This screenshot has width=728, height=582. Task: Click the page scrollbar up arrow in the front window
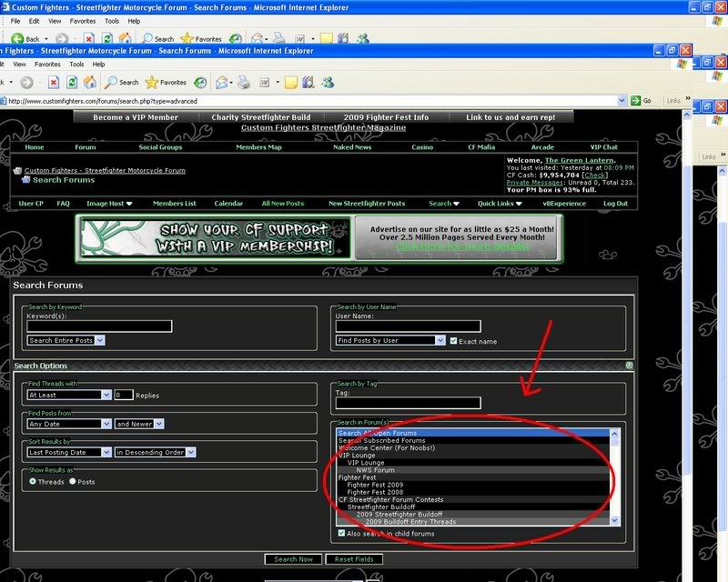(x=687, y=115)
